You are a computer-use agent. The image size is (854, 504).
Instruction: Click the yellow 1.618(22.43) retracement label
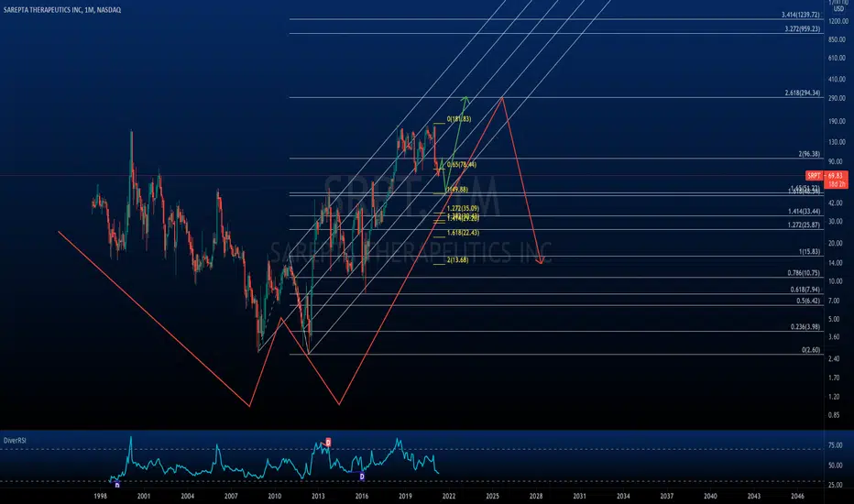click(x=463, y=233)
